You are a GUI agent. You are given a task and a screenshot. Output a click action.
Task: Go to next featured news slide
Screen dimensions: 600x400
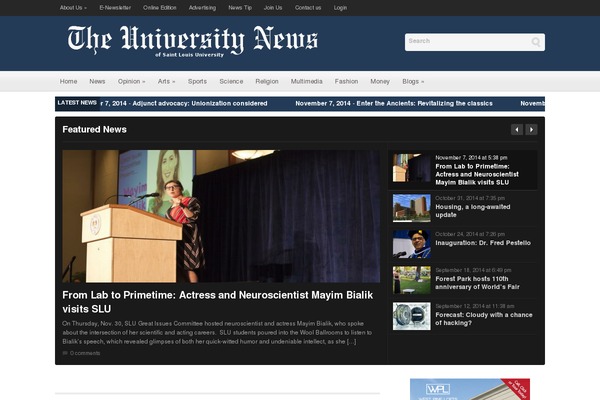coord(532,129)
